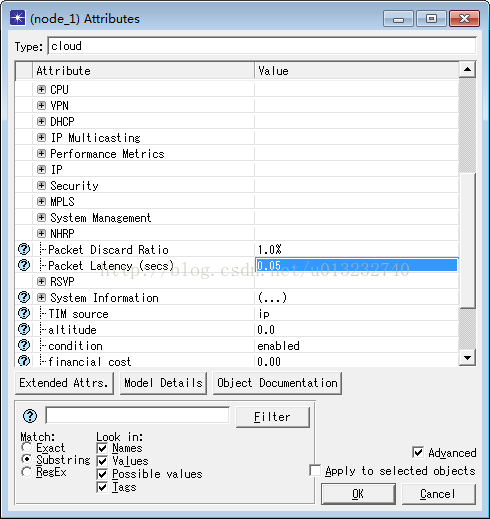Expand the VPN attribute group

click(41, 105)
